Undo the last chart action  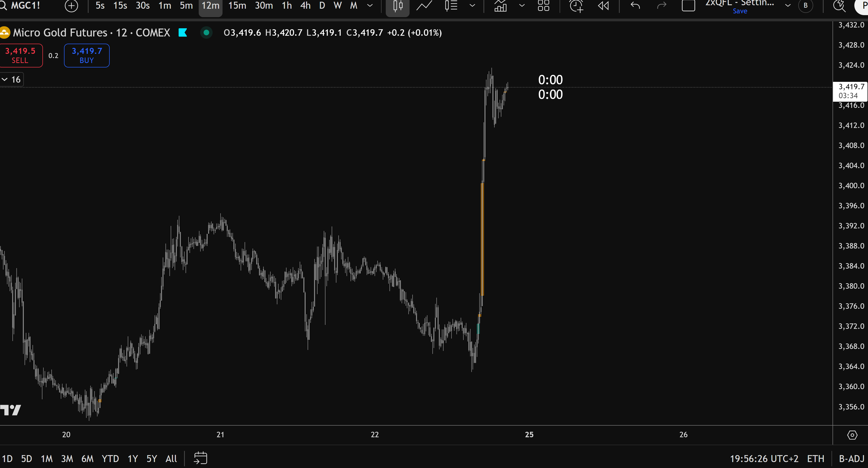click(x=635, y=6)
